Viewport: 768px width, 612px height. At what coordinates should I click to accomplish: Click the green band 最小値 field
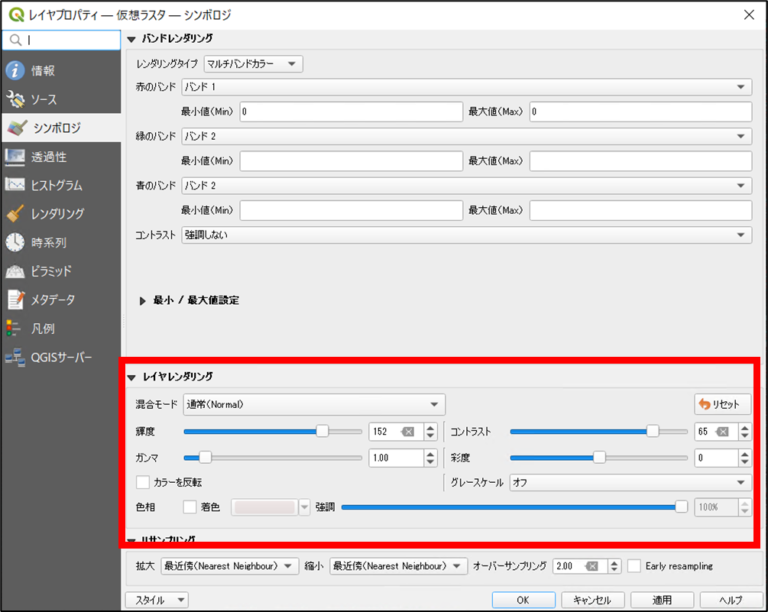(351, 161)
